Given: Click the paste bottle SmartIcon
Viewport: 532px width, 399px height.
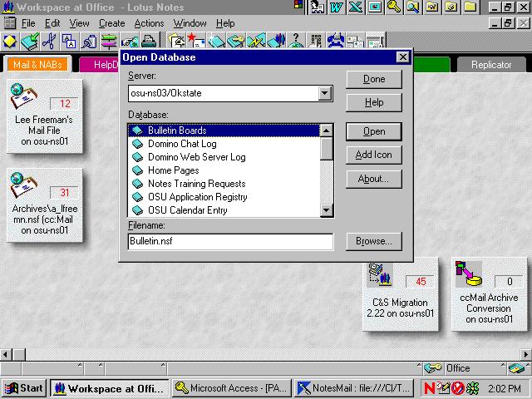Looking at the screenshot, I should (89, 42).
